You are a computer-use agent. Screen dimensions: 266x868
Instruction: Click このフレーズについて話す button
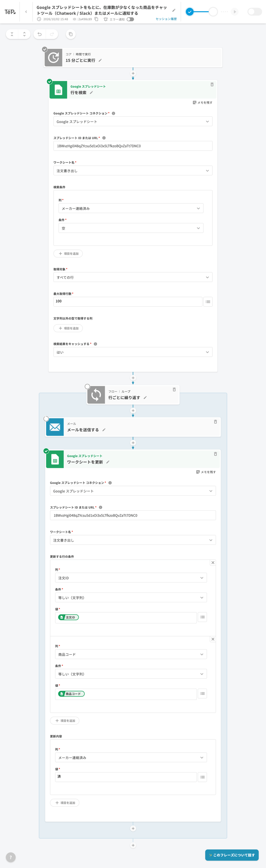[x=232, y=855]
